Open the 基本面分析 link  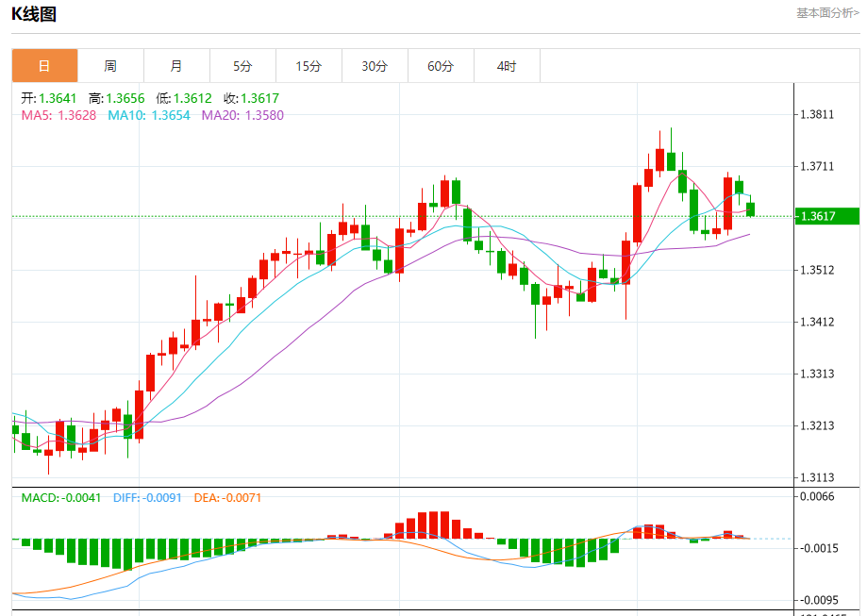tap(827, 13)
